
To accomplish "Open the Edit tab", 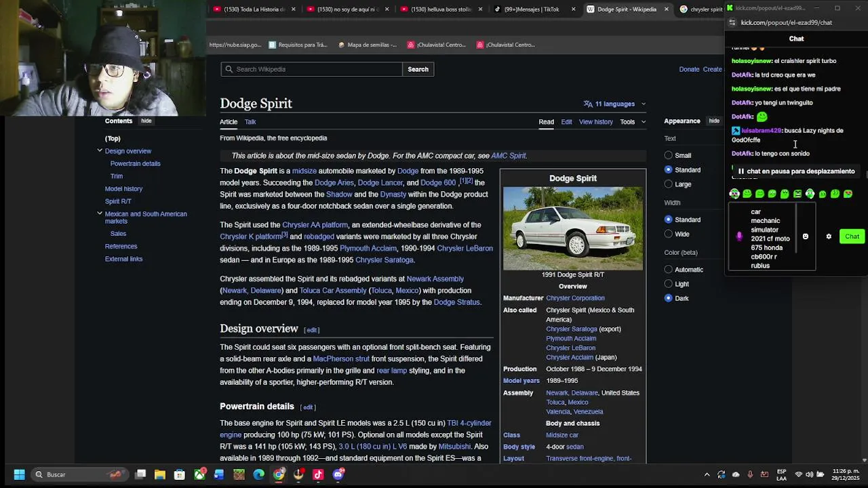I will (x=566, y=122).
